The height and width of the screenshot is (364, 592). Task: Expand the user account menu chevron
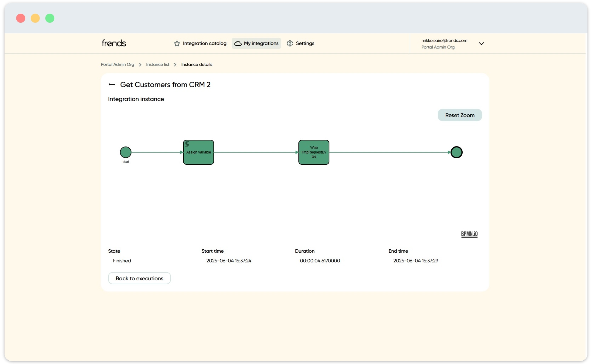tap(481, 44)
